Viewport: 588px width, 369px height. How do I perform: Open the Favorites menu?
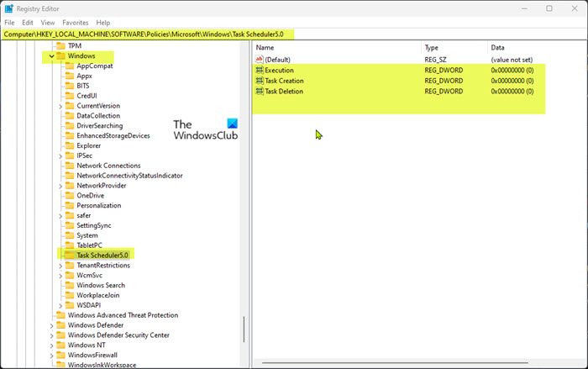tap(76, 23)
